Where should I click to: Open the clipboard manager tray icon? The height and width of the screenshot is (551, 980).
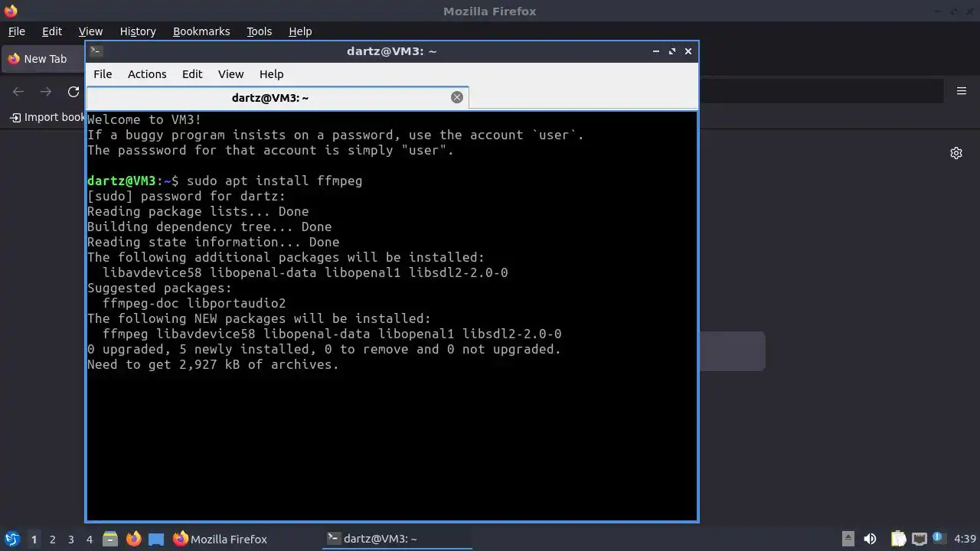click(x=898, y=539)
